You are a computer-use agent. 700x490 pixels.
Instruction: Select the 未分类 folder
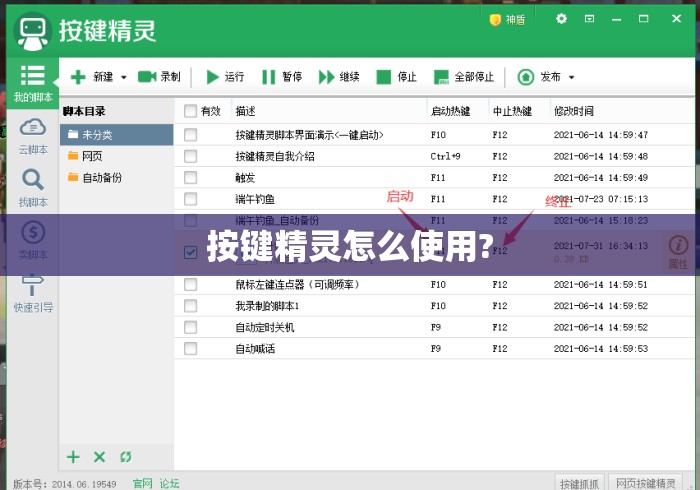(x=117, y=135)
